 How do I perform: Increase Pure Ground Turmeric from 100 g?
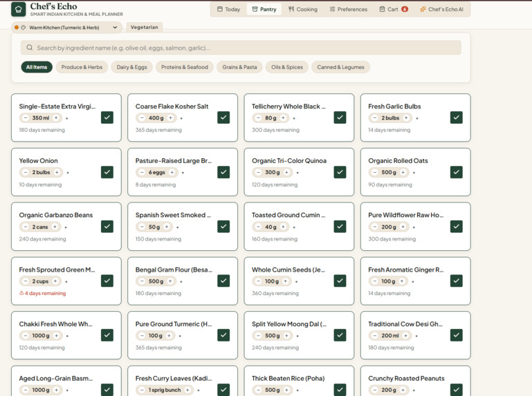point(169,336)
